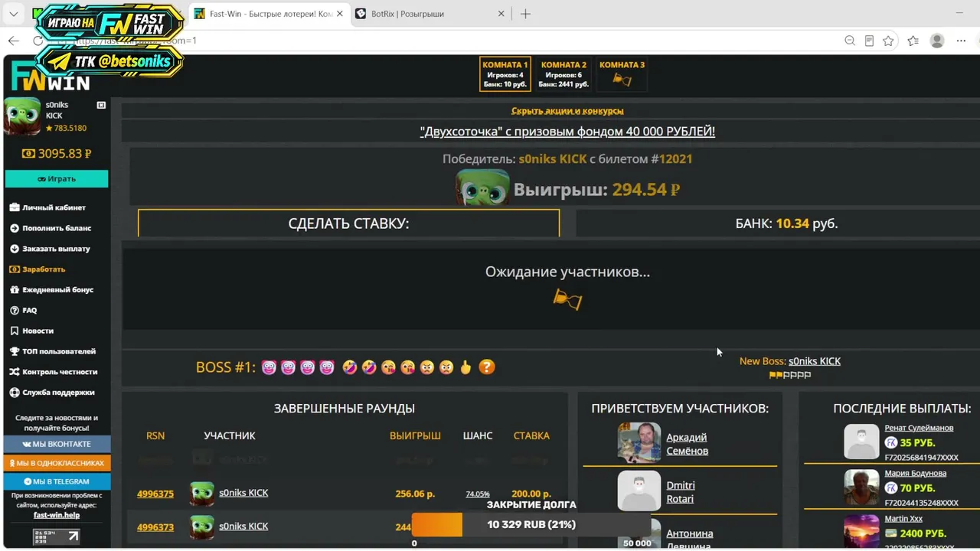The height and width of the screenshot is (551, 980).
Task: Expand the tab list dropdown in title bar
Action: [x=13, y=14]
